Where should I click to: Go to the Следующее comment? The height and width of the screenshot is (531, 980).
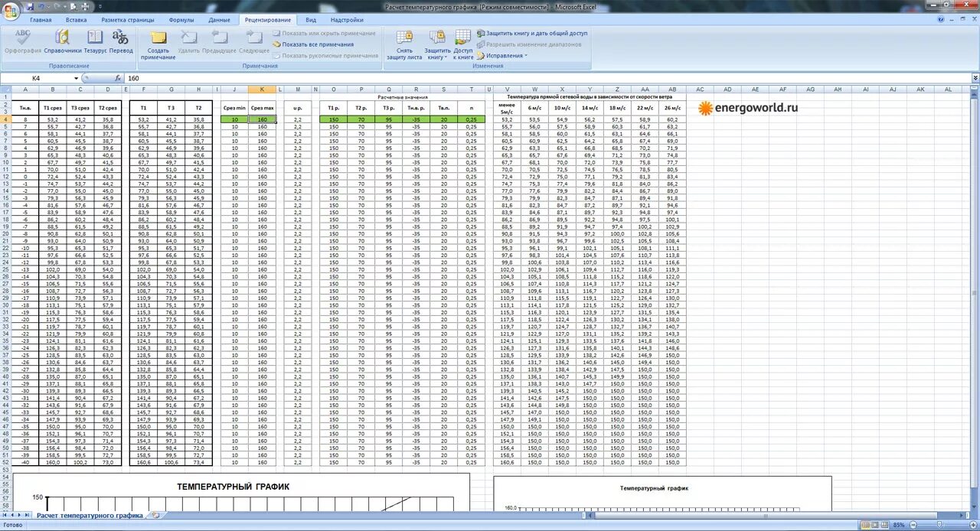(x=253, y=41)
